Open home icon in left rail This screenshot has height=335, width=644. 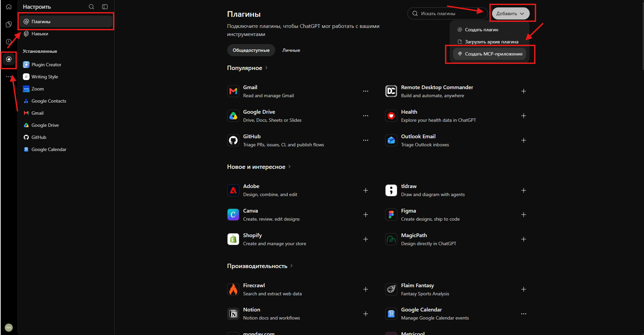click(9, 7)
